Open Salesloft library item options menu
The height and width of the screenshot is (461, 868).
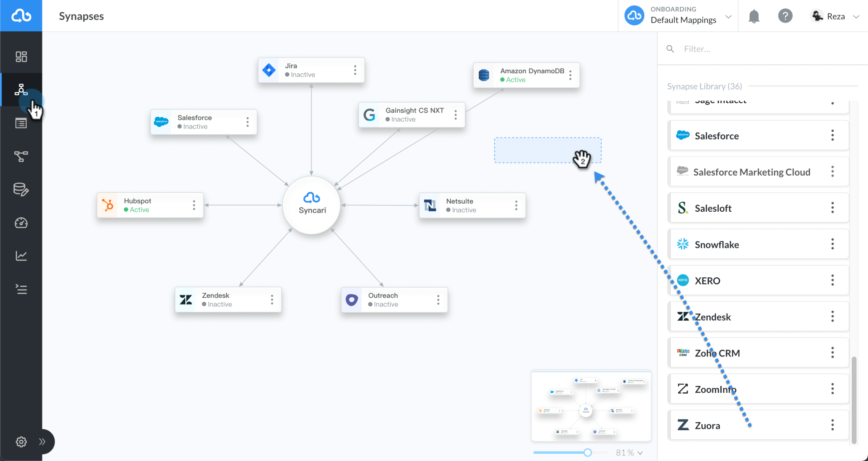832,208
